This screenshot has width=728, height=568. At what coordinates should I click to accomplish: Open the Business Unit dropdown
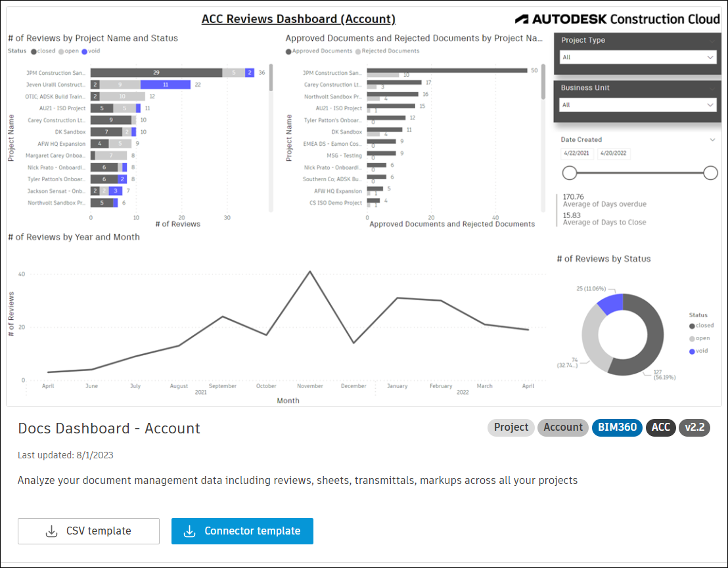pos(638,105)
